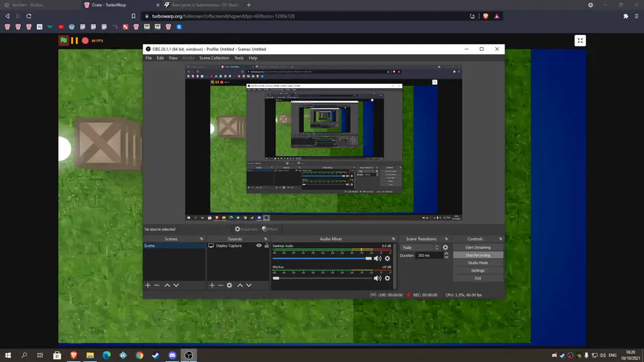The width and height of the screenshot is (644, 362).
Task: Click the browser reload icon
Action: [29, 16]
